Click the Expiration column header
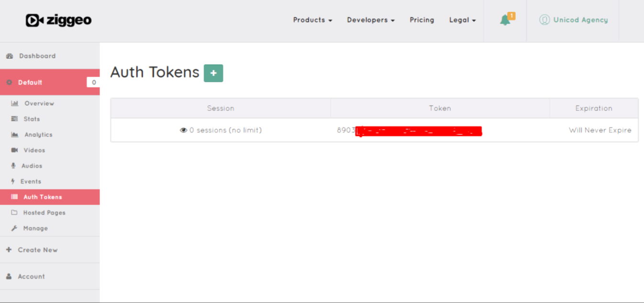 click(x=594, y=108)
